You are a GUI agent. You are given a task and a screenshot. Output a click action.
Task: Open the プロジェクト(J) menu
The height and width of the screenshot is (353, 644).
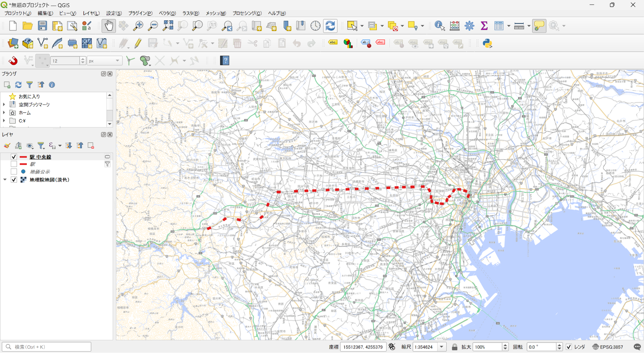point(18,13)
